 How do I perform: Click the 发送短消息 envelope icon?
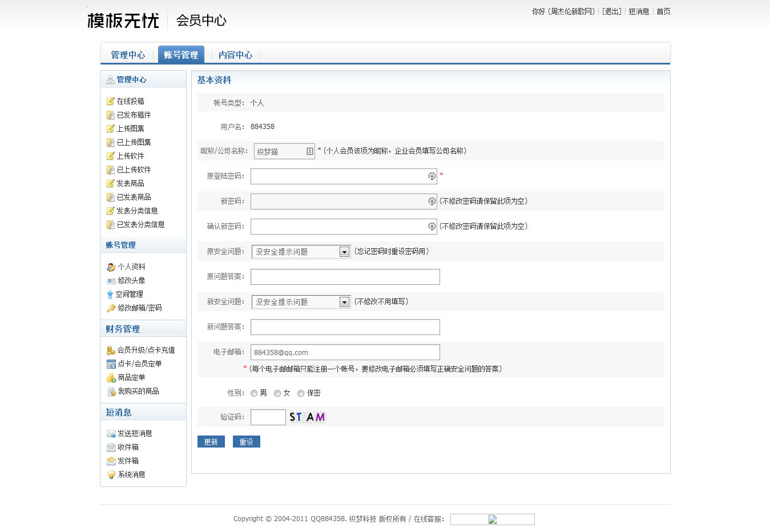tap(111, 434)
